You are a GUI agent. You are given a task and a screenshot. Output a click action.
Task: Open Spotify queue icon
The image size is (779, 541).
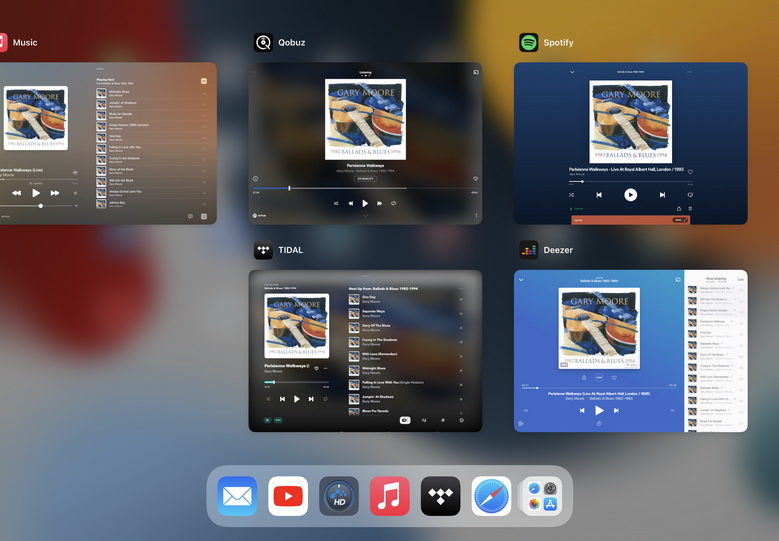pyautogui.click(x=690, y=209)
